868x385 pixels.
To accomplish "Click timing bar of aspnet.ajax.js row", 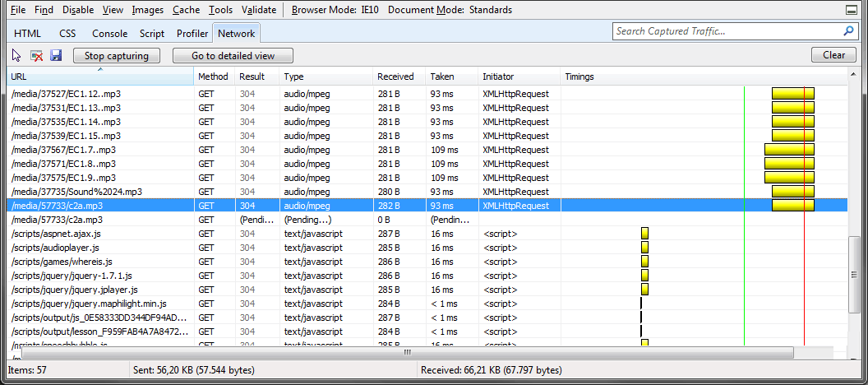I will pyautogui.click(x=644, y=233).
